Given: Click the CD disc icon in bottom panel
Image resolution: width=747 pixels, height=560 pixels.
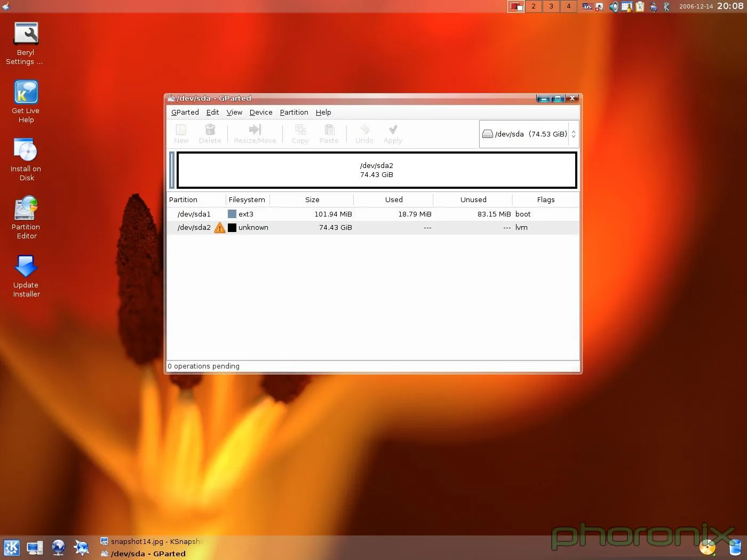Looking at the screenshot, I should (708, 548).
